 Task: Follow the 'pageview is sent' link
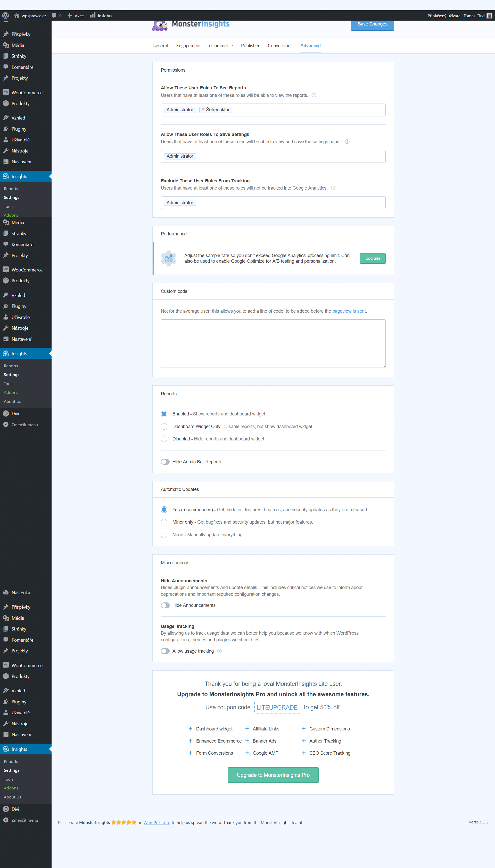click(349, 311)
